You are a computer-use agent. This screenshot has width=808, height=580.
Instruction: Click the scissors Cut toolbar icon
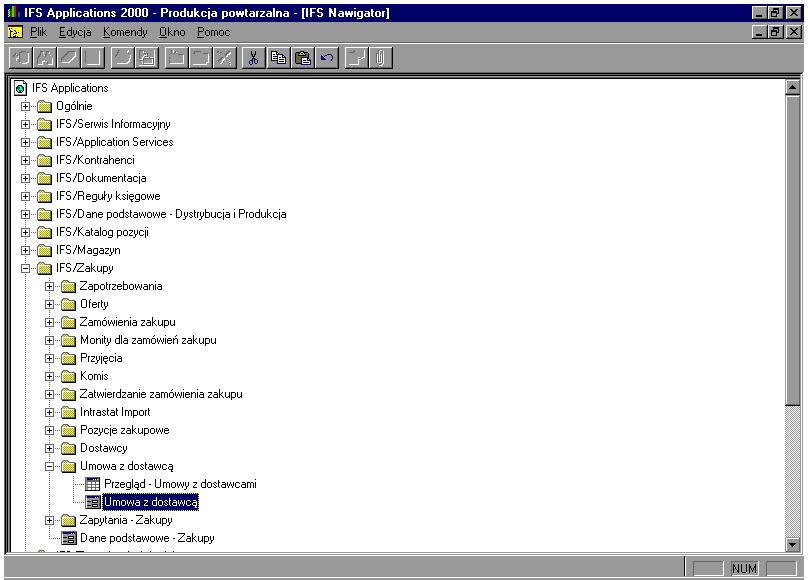[253, 58]
